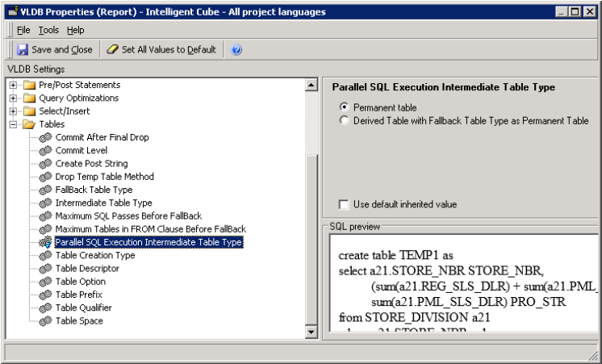Click the Table Space setting icon
602x364 pixels.
click(x=45, y=320)
